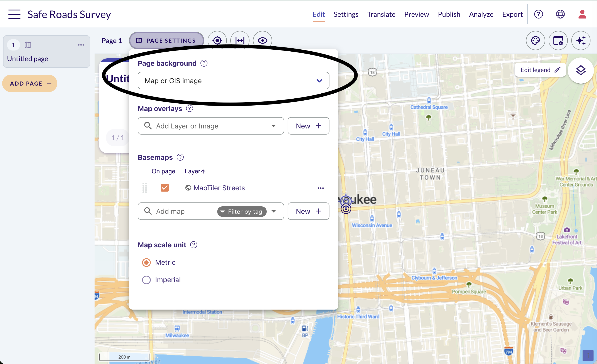Click the eye preview icon in toolbar
Screen dimensions: 597x364
pyautogui.click(x=262, y=40)
